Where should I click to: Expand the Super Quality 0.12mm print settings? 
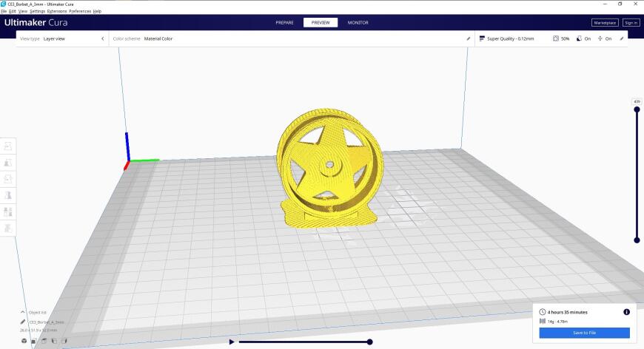pos(551,38)
